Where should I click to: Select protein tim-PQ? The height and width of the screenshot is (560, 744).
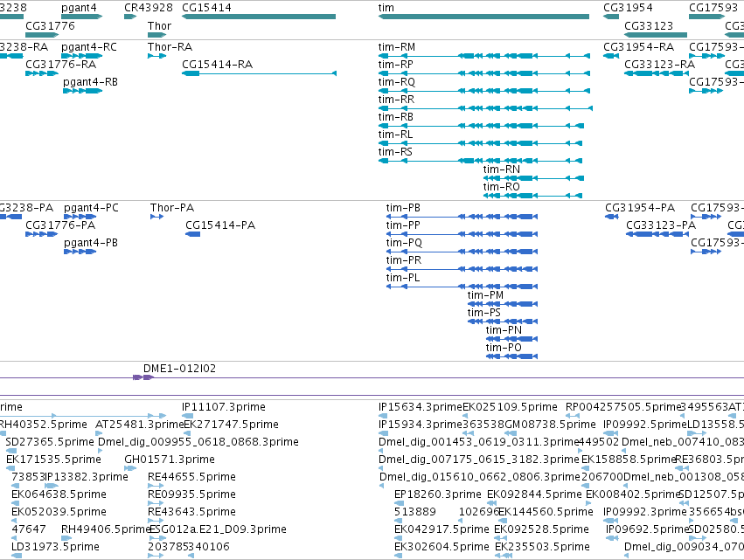(x=462, y=252)
